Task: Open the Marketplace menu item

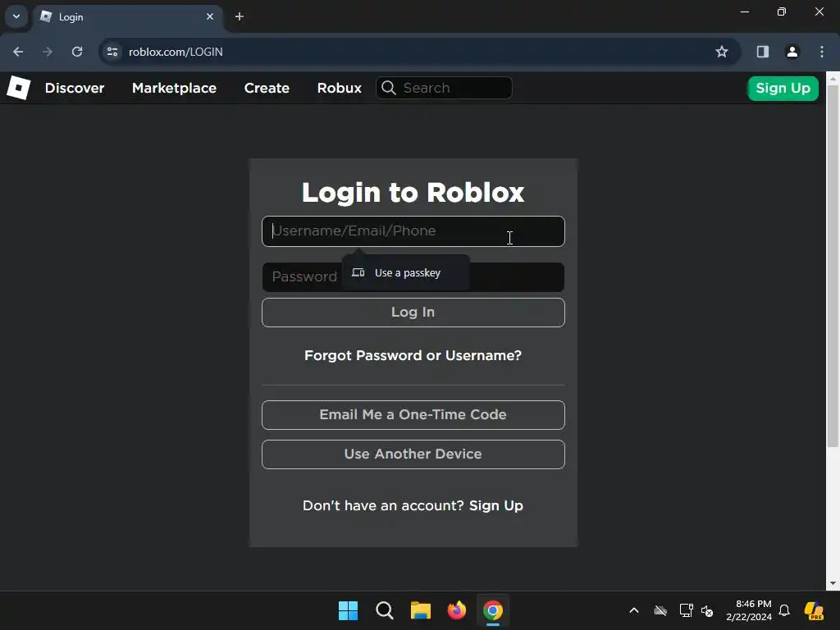Action: pos(174,88)
